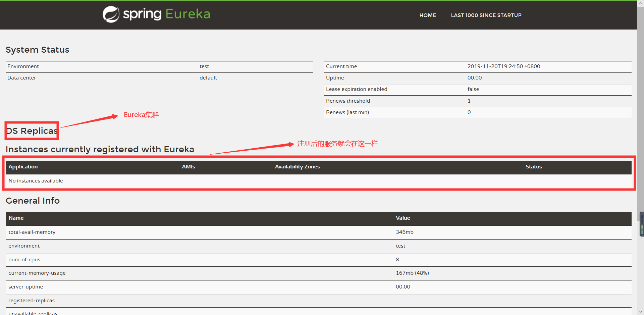Select the 2019-11-20T19:24:50 +0800 timestamp
The image size is (644, 315).
point(504,66)
